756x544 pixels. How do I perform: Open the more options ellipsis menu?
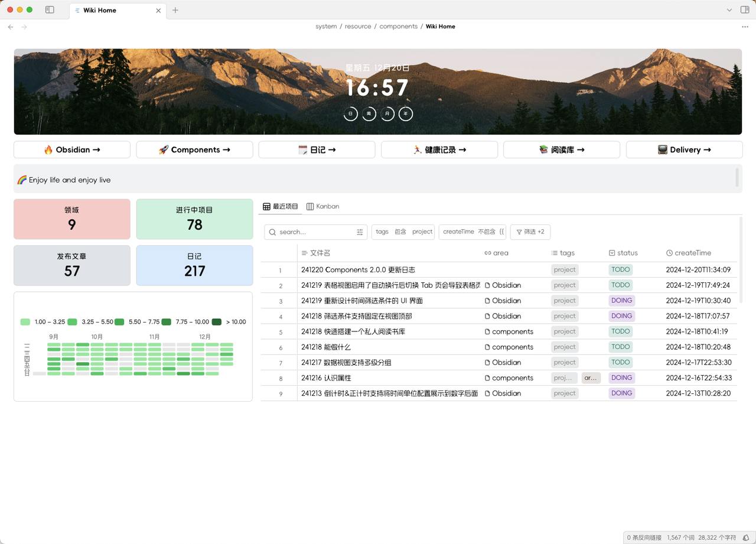click(745, 27)
